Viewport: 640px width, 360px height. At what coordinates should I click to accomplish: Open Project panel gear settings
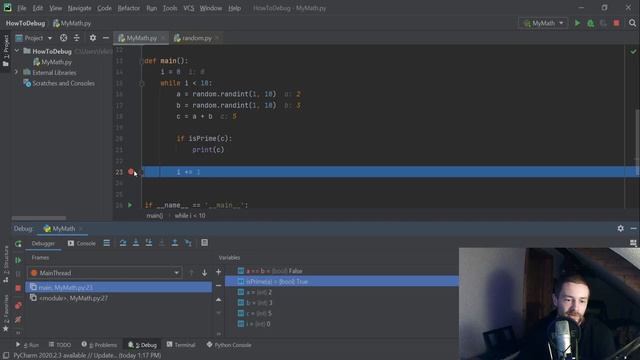[93, 38]
